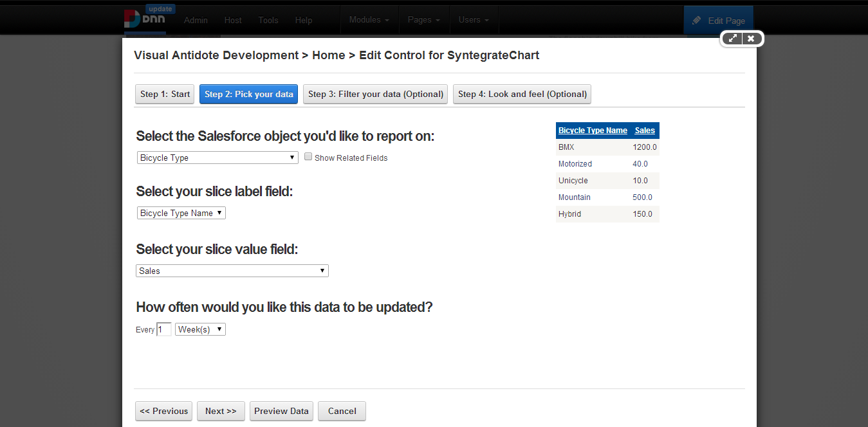
Task: Sort by Bicycle Type Name column header
Action: (x=593, y=131)
